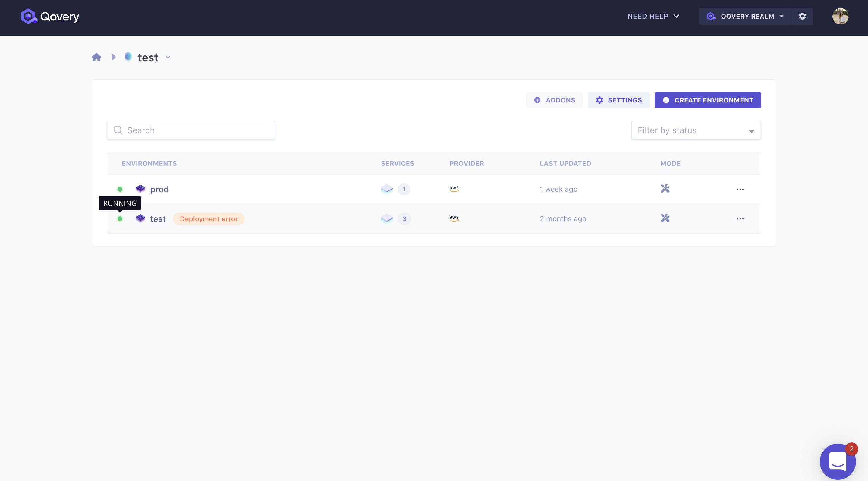
Task: Click the Create Environment button
Action: pos(707,100)
